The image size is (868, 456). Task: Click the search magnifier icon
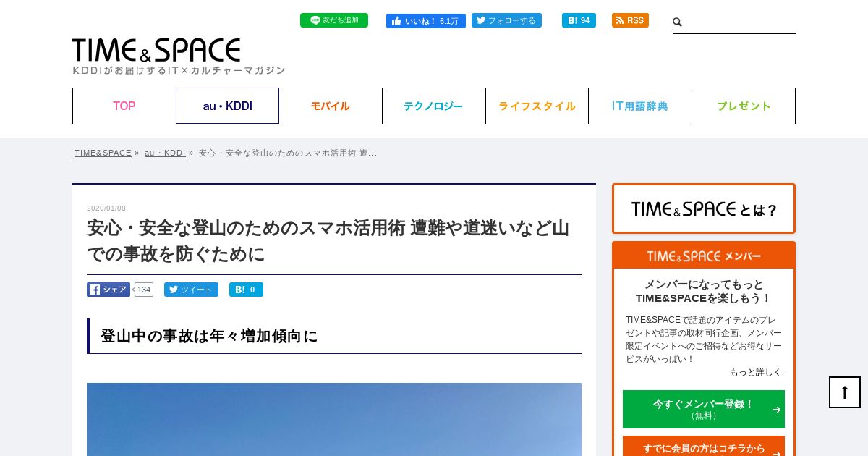point(678,22)
